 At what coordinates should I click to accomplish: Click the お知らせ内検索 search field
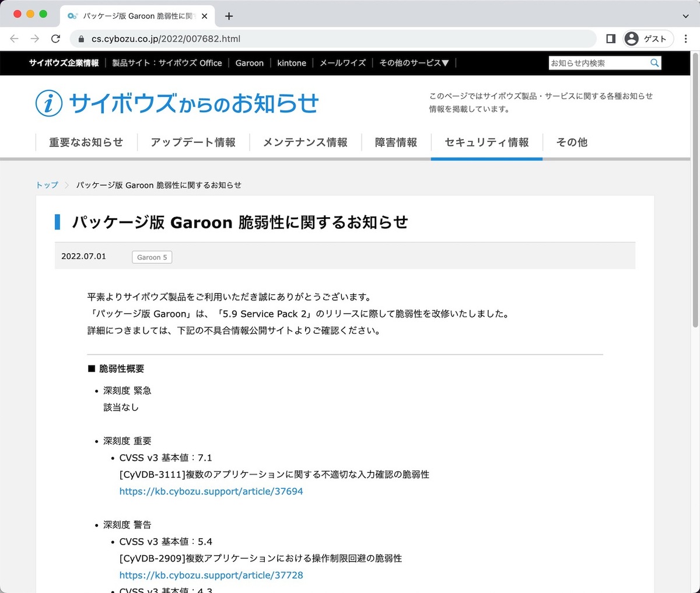pyautogui.click(x=599, y=63)
